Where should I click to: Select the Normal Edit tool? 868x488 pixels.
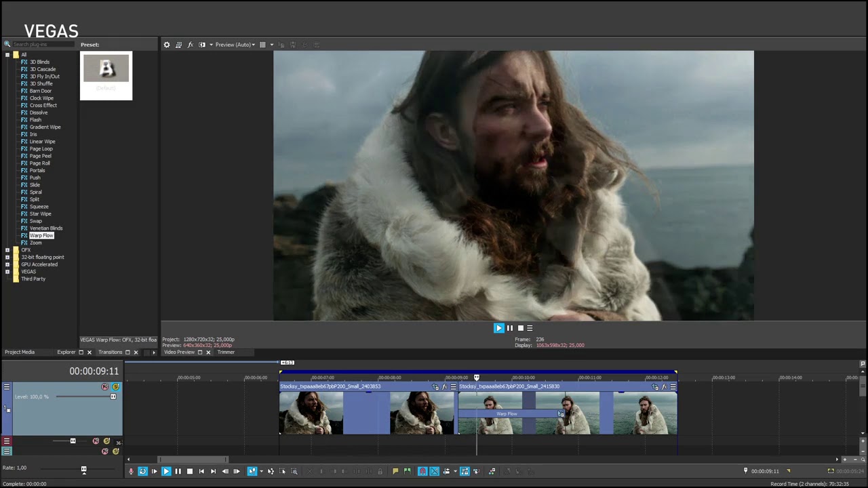tap(252, 471)
